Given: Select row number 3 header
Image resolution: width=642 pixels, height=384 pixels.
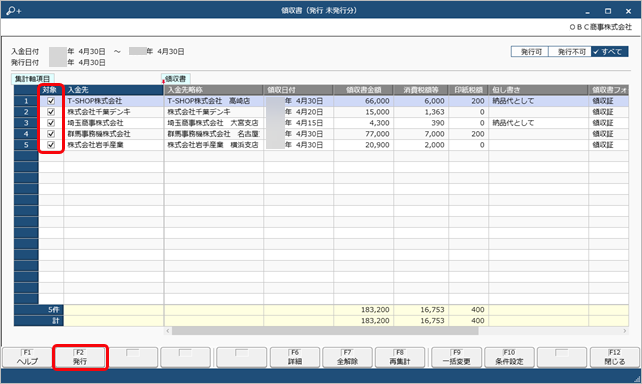Looking at the screenshot, I should click(x=26, y=123).
